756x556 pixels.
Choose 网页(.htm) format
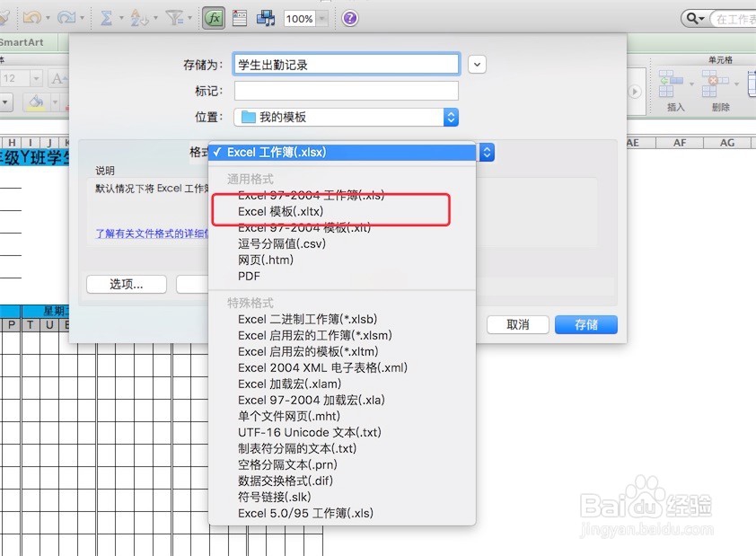(x=342, y=260)
